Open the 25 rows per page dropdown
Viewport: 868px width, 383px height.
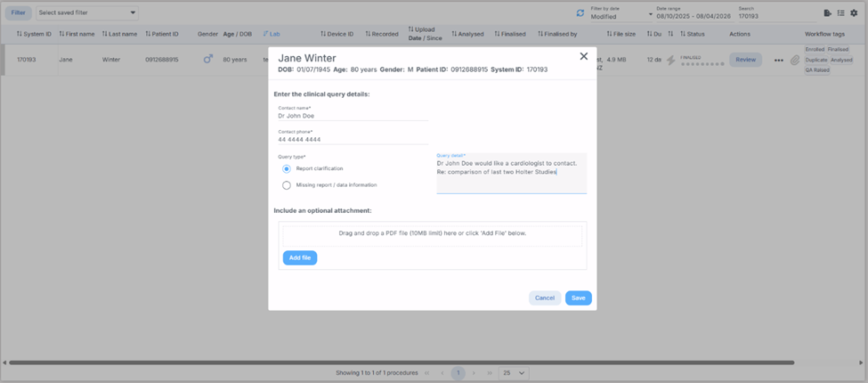(512, 372)
